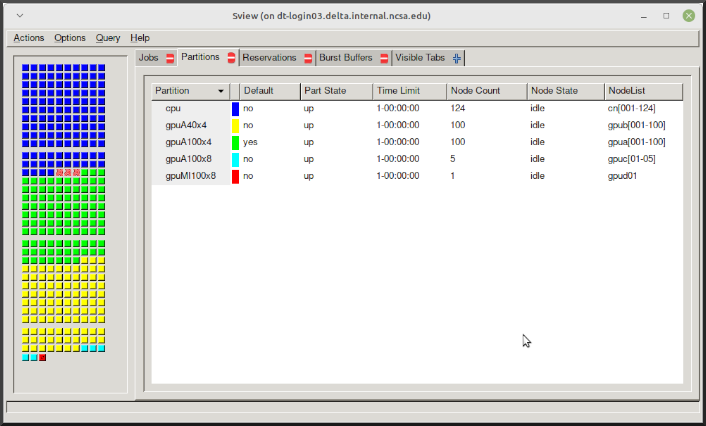Sort by the Partition column dropdown arrow
706x426 pixels.
pyautogui.click(x=221, y=91)
